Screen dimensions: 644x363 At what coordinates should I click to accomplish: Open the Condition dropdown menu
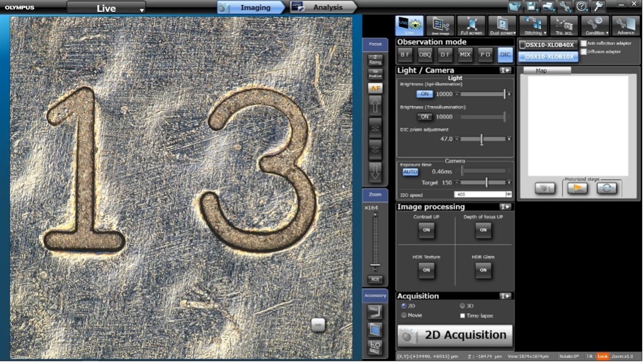pyautogui.click(x=595, y=26)
